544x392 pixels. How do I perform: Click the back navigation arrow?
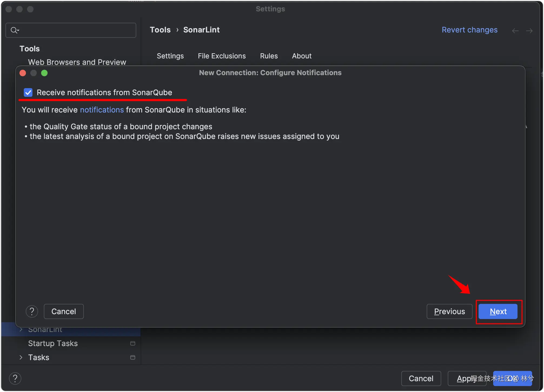[x=515, y=31]
